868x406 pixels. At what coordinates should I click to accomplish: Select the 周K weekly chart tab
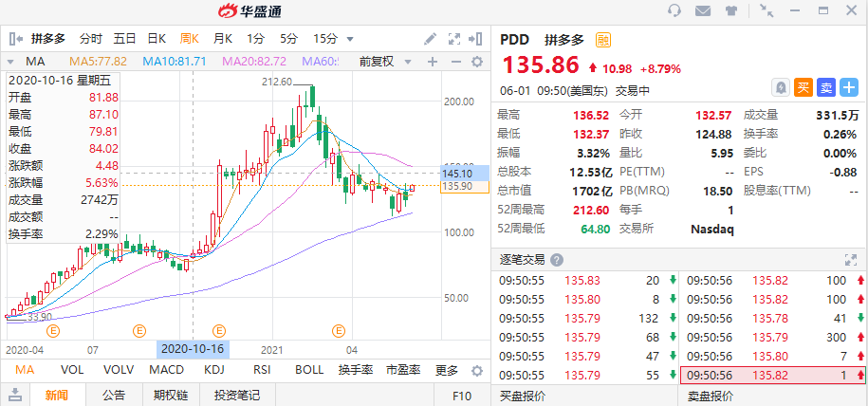click(190, 39)
